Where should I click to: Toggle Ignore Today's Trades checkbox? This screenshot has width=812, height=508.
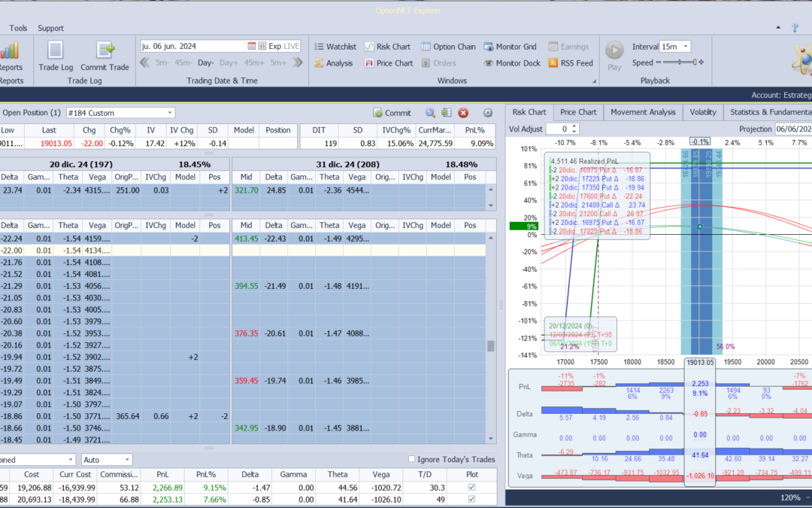click(x=412, y=459)
